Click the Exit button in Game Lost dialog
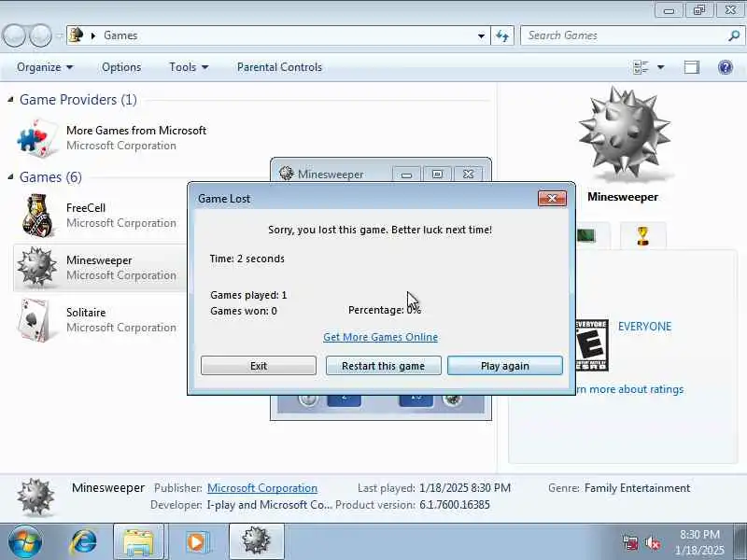The width and height of the screenshot is (747, 560). 259,366
